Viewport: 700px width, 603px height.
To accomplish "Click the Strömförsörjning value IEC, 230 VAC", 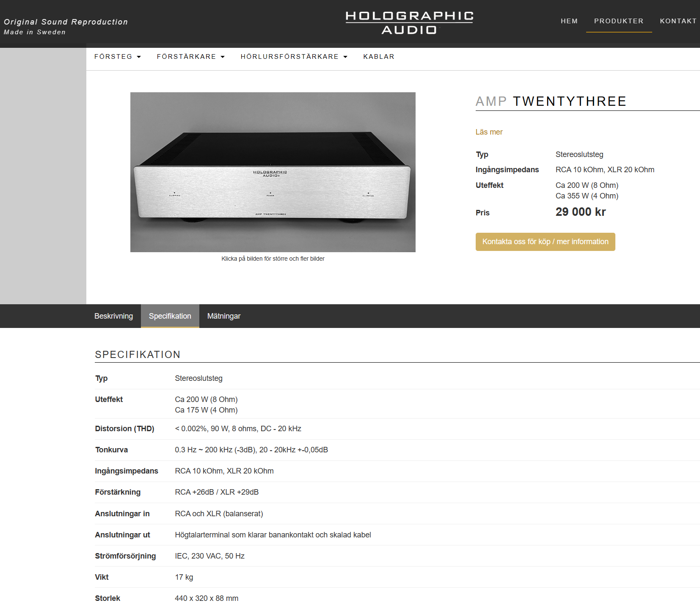I will point(209,556).
